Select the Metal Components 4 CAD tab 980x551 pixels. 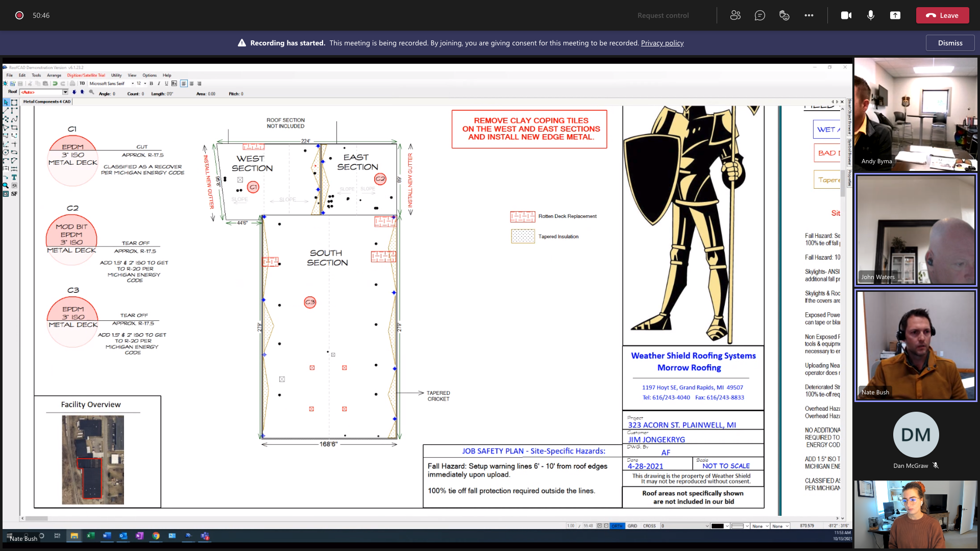[46, 102]
